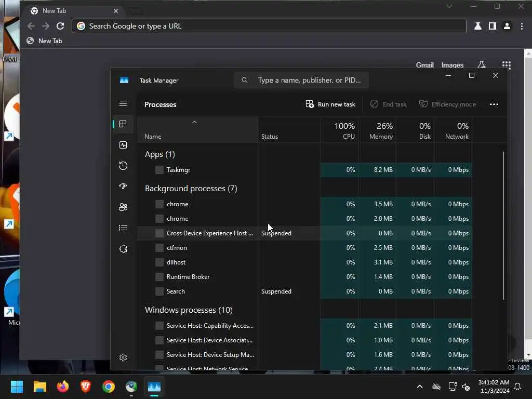Select Service Host: Device Setup Manager row

pos(304,355)
